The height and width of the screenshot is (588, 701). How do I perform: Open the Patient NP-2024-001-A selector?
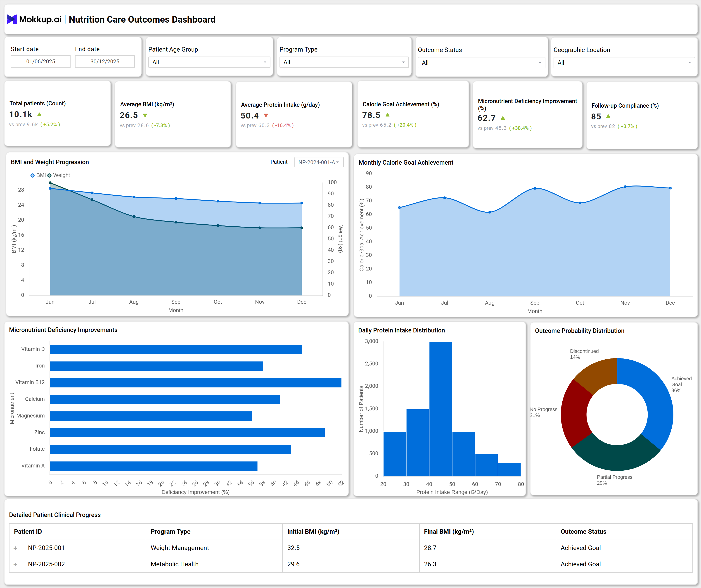319,162
